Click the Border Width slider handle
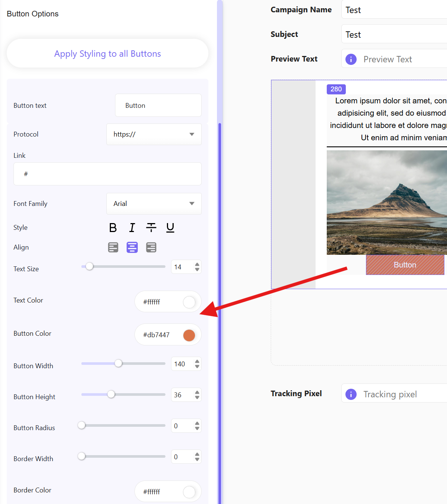The height and width of the screenshot is (504, 447). [81, 456]
